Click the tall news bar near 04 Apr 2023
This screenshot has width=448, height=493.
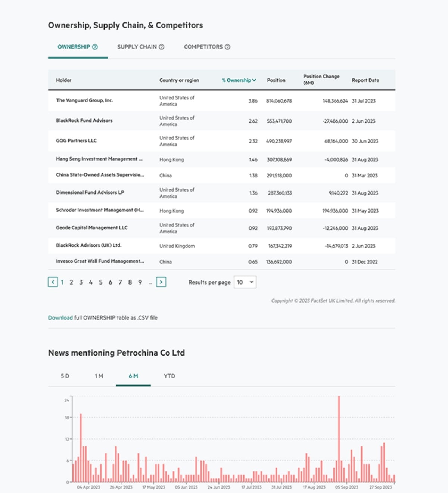[x=81, y=448]
